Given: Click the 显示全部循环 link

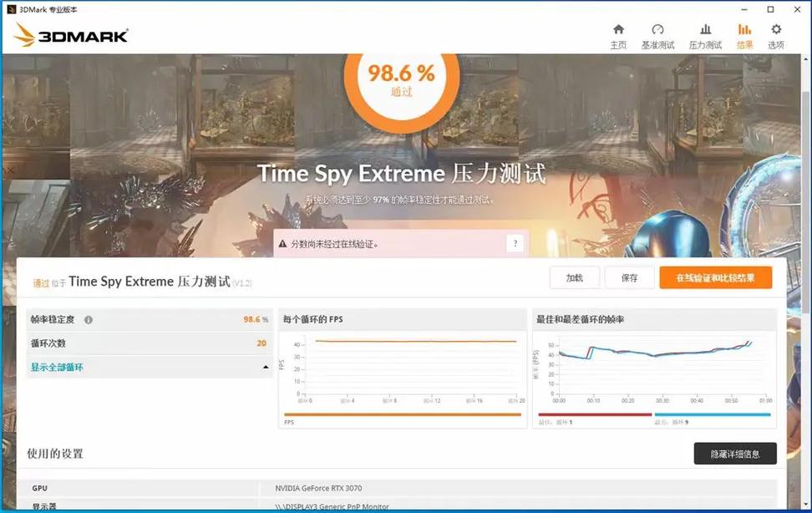Looking at the screenshot, I should pyautogui.click(x=57, y=365).
